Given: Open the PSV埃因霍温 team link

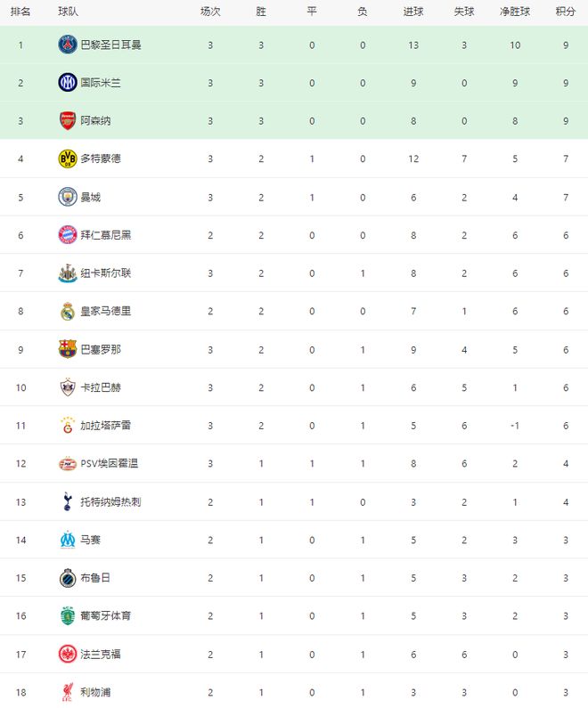Looking at the screenshot, I should pyautogui.click(x=109, y=464).
